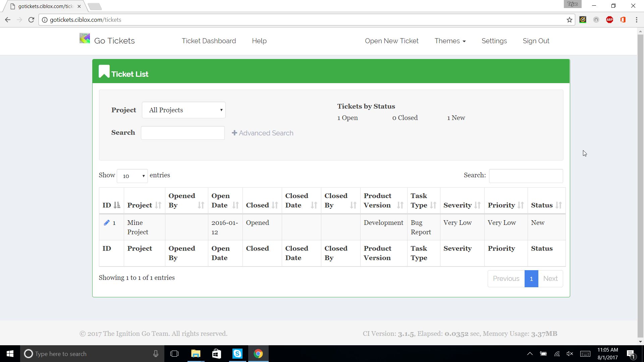Click the plus icon beside Advanced Search
The image size is (644, 362).
coord(234,133)
